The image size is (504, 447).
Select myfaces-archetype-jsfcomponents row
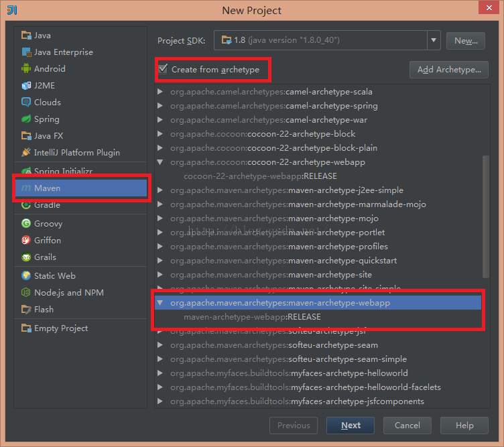click(x=318, y=401)
